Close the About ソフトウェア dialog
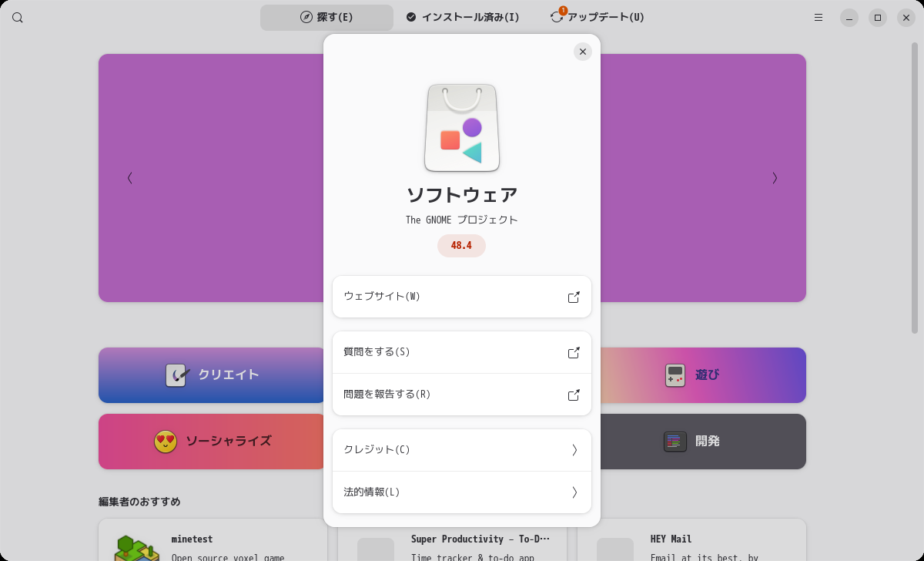 tap(583, 52)
